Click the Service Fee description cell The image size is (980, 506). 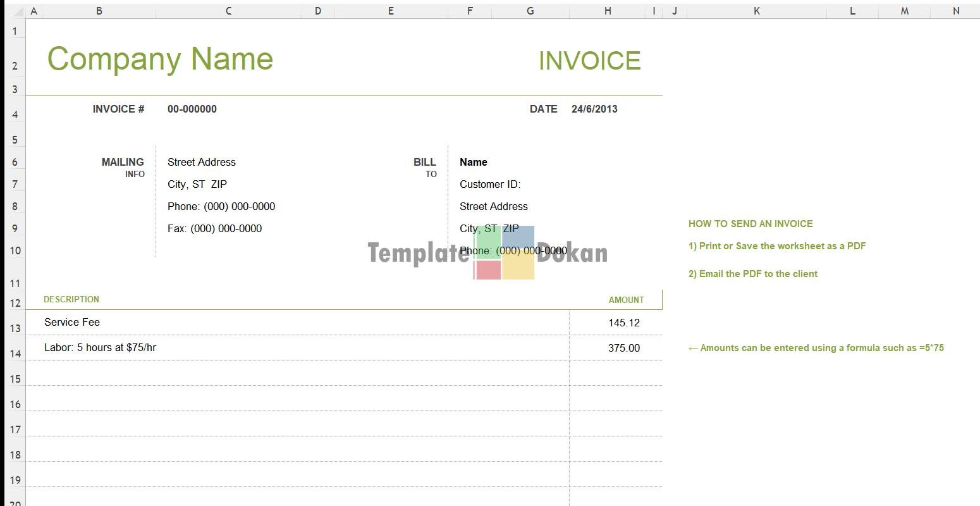72,323
